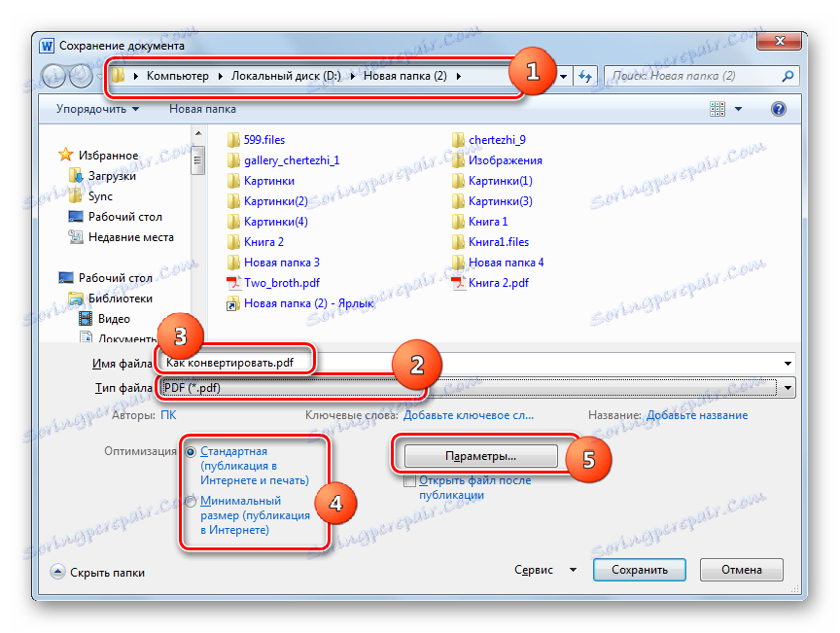This screenshot has width=840, height=633.
Task: Click the Книга 2 folder name
Action: pyautogui.click(x=263, y=242)
